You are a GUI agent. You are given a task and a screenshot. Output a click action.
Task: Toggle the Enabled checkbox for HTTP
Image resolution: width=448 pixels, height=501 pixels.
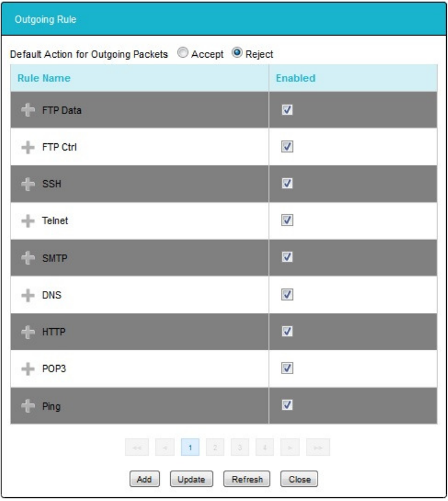tap(285, 331)
